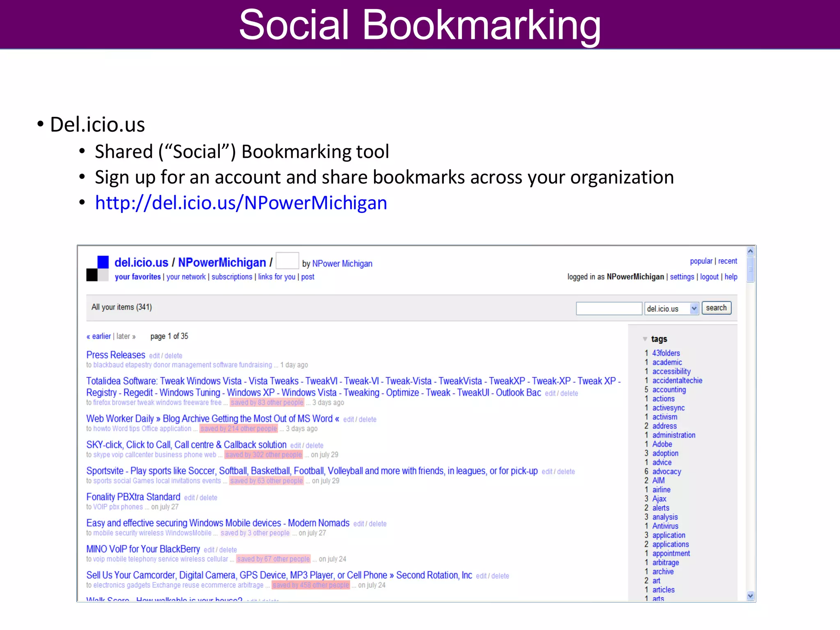Go to the « earlier page link
840x630 pixels.
pyautogui.click(x=98, y=336)
